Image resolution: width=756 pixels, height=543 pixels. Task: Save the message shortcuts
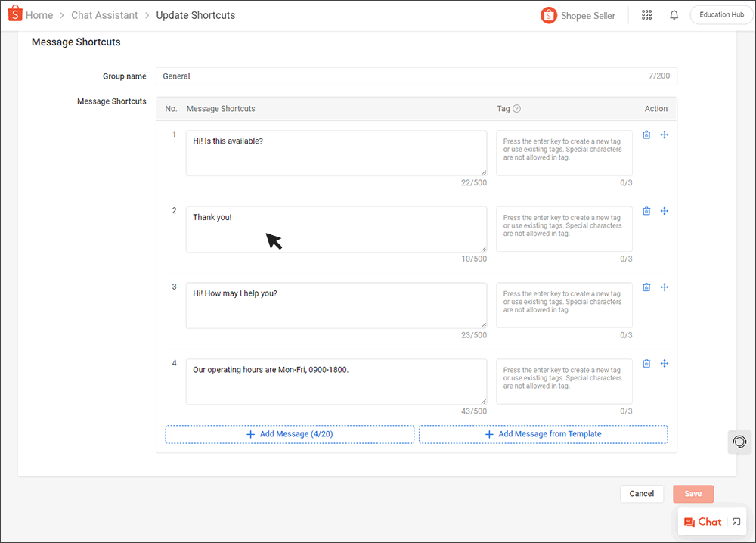click(693, 493)
